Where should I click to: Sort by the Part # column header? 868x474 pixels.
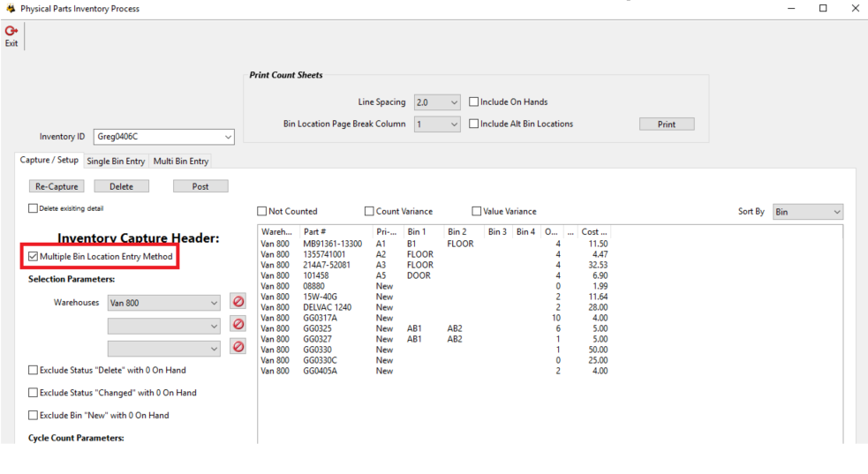336,232
